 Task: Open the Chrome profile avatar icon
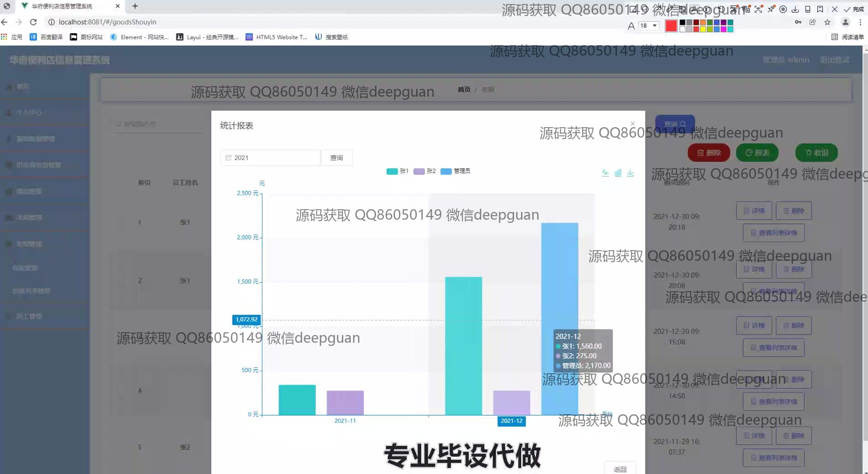[x=845, y=22]
